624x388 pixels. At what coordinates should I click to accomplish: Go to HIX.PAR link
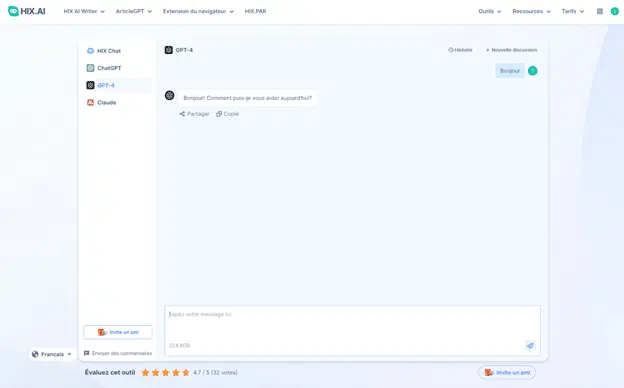tap(255, 11)
